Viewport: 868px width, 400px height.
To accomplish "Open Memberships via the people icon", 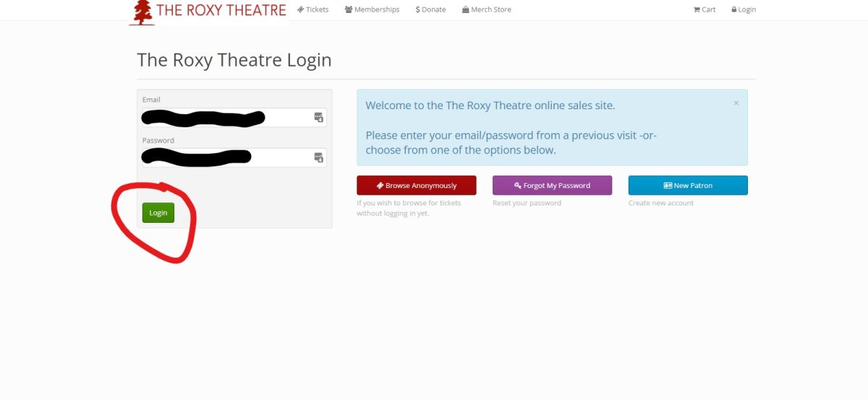I will (x=349, y=9).
